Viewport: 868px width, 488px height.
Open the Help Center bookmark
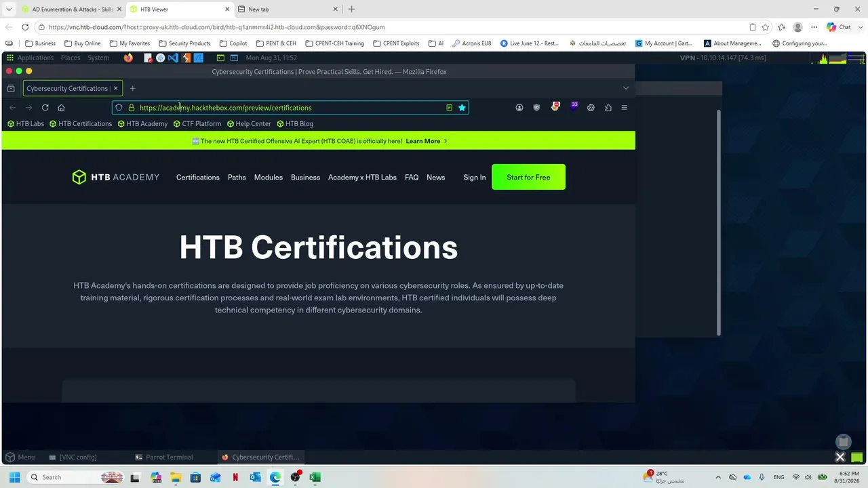click(x=249, y=124)
